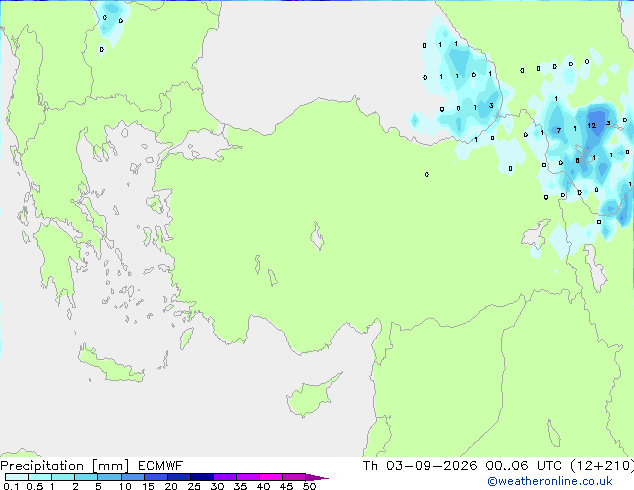This screenshot has width=634, height=490.
Task: Click the '6' precipitation value on map
Action: [577, 161]
